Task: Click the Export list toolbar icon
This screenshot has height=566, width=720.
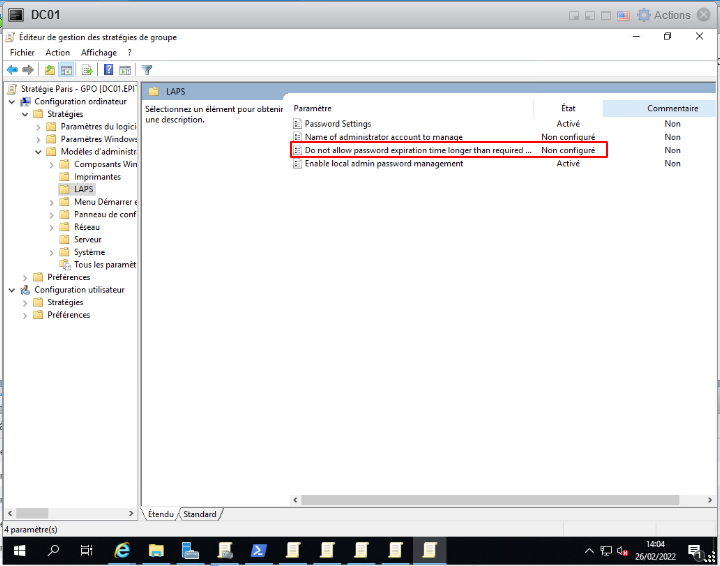Action: click(x=87, y=70)
